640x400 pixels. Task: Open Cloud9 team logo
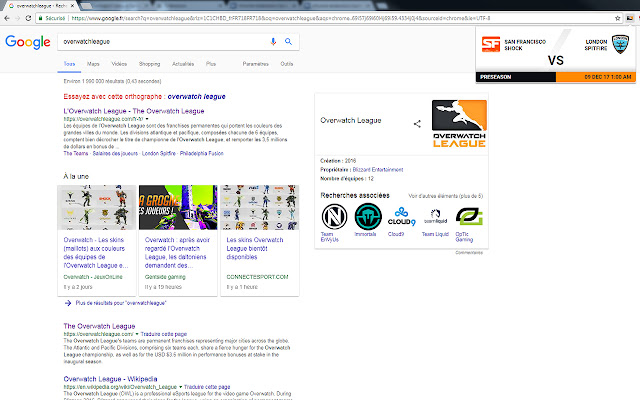pyautogui.click(x=402, y=216)
